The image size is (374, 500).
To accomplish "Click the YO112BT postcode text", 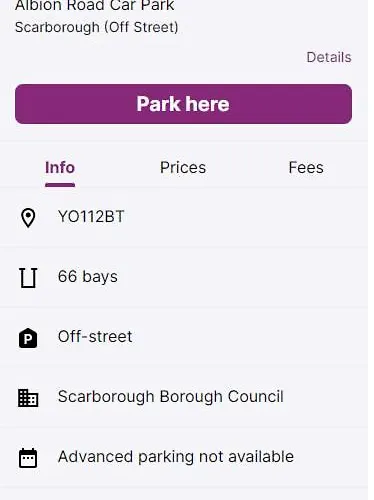I will click(x=91, y=217).
